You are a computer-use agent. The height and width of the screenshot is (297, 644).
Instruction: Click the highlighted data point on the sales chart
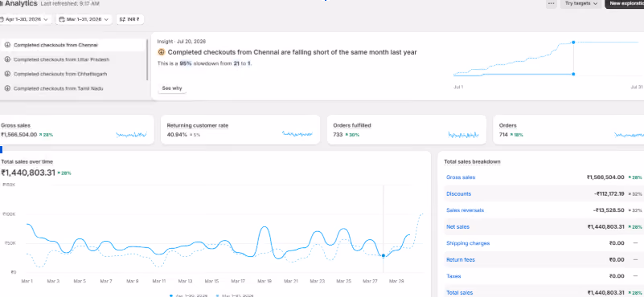[x=384, y=255]
